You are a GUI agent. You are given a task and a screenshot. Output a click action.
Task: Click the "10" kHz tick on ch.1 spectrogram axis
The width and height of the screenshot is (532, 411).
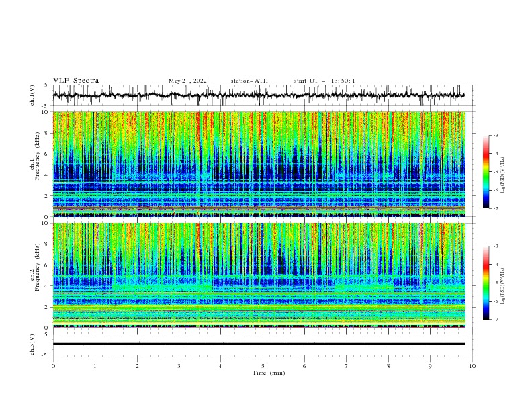click(x=45, y=112)
